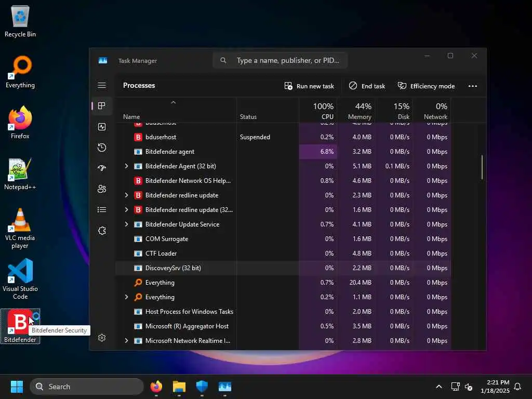Select Everything desktop shortcut
This screenshot has width=532, height=399.
pos(20,72)
